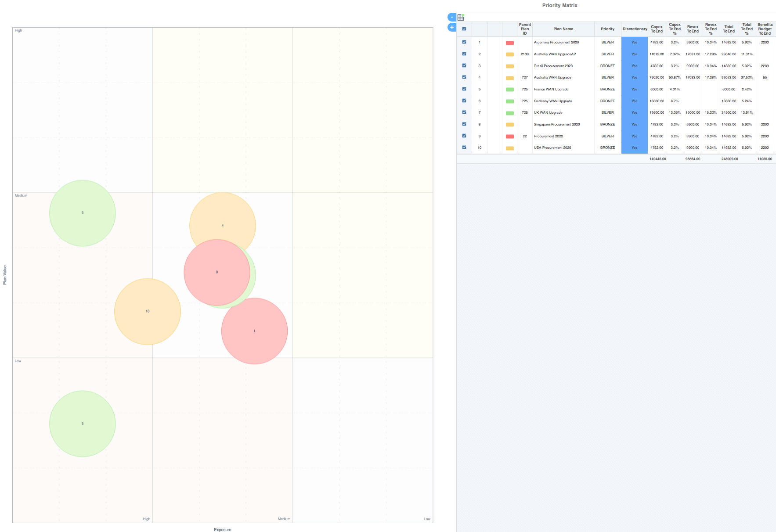This screenshot has width=776, height=532.
Task: Sort by the Plan Name column header
Action: pos(563,29)
